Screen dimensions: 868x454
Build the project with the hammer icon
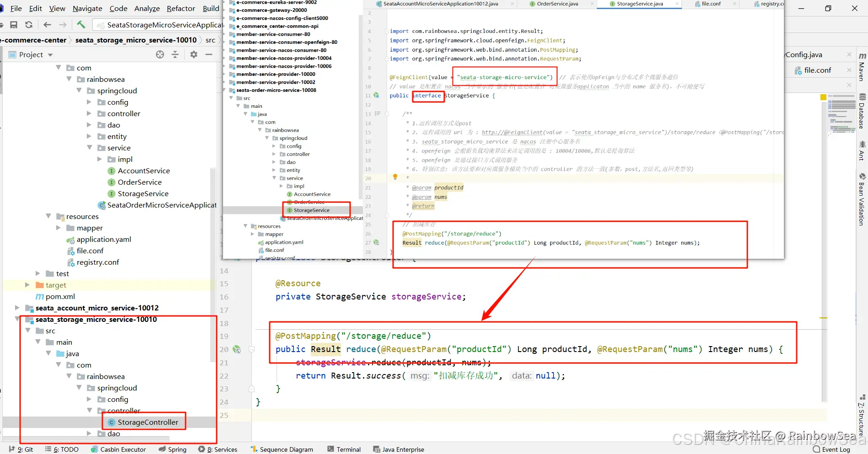point(81,25)
